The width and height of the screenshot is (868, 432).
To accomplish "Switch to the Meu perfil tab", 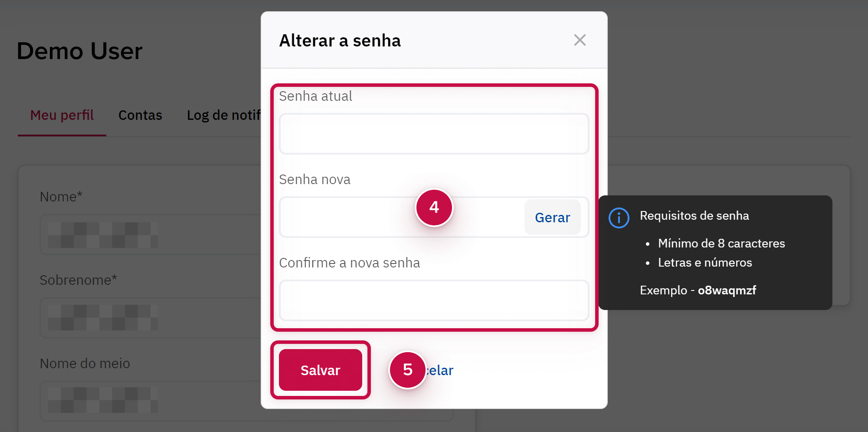I will coord(62,115).
